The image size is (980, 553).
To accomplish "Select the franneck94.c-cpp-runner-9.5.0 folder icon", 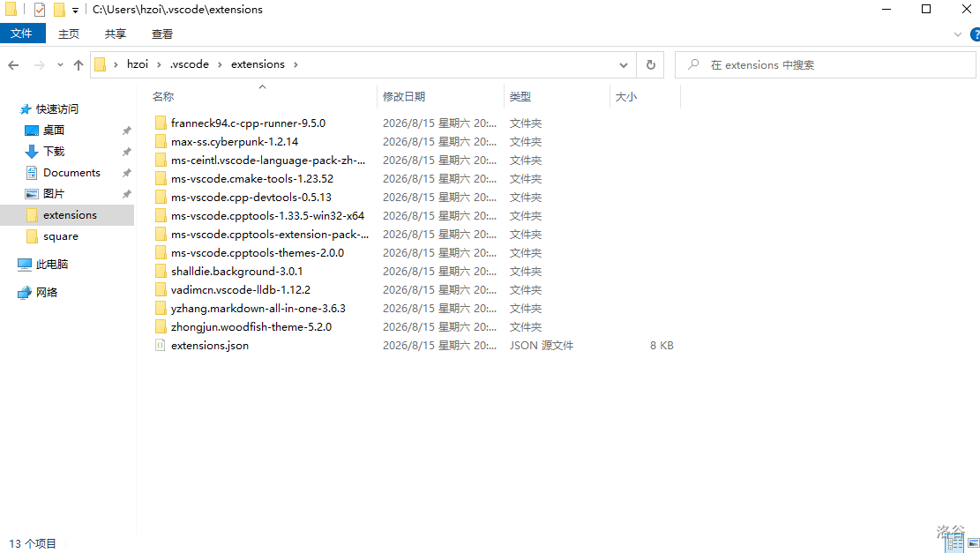I will pos(161,123).
